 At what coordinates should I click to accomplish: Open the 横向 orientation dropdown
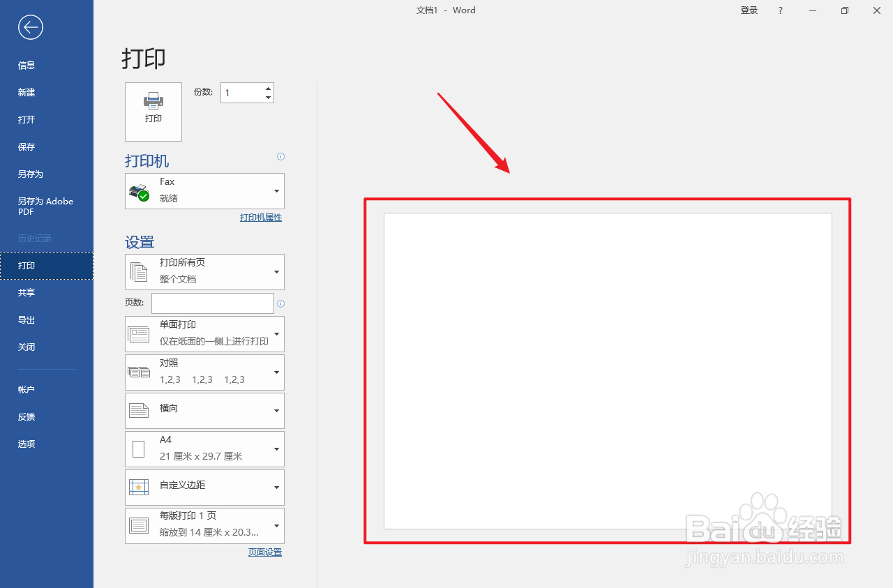(x=204, y=411)
